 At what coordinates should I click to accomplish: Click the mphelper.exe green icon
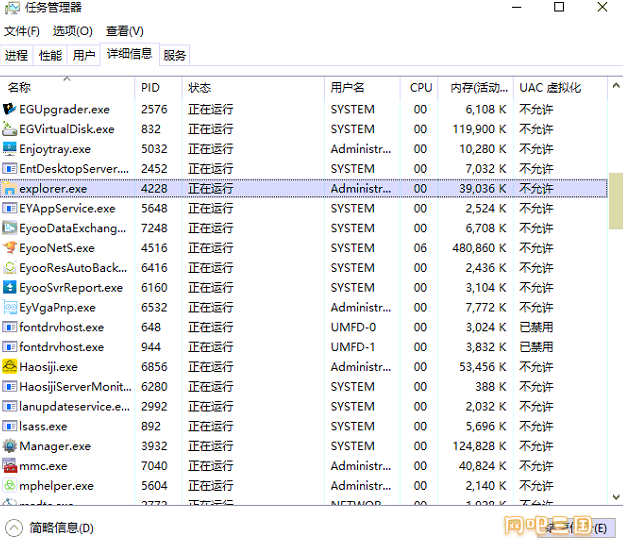pos(10,486)
